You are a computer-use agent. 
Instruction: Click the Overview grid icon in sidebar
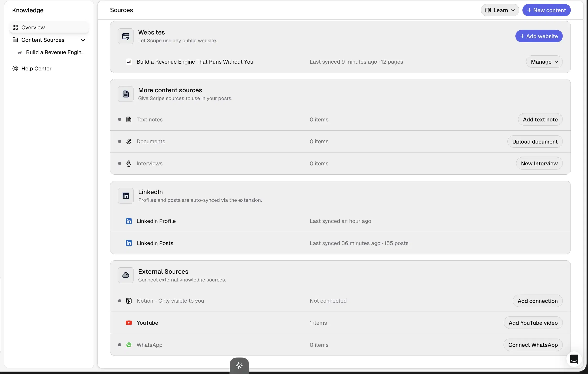click(15, 27)
